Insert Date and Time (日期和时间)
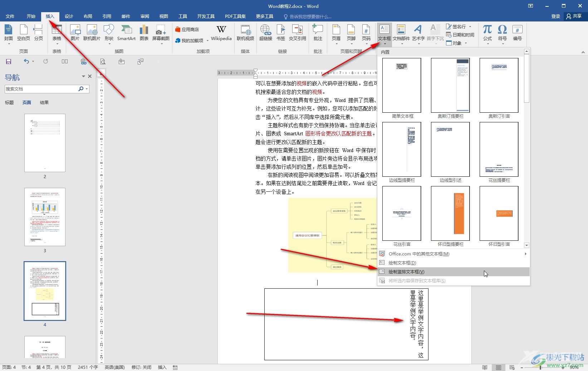Viewport: 588px width, 371px height. click(460, 35)
